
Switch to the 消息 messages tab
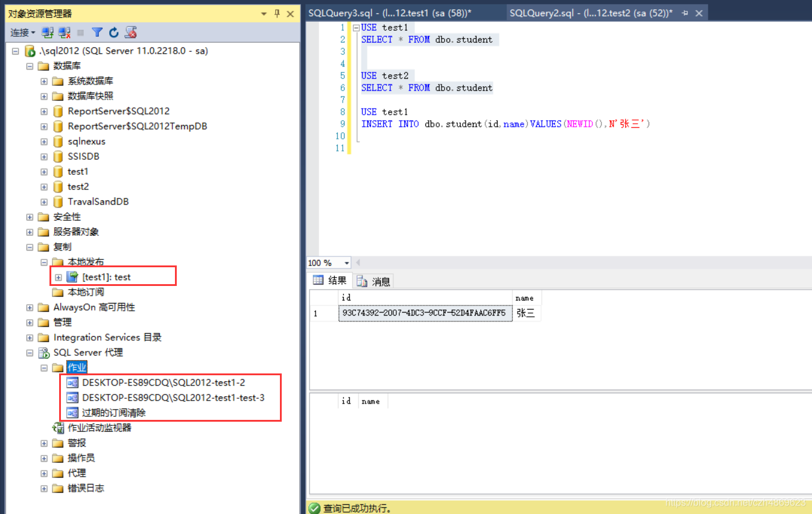click(374, 281)
